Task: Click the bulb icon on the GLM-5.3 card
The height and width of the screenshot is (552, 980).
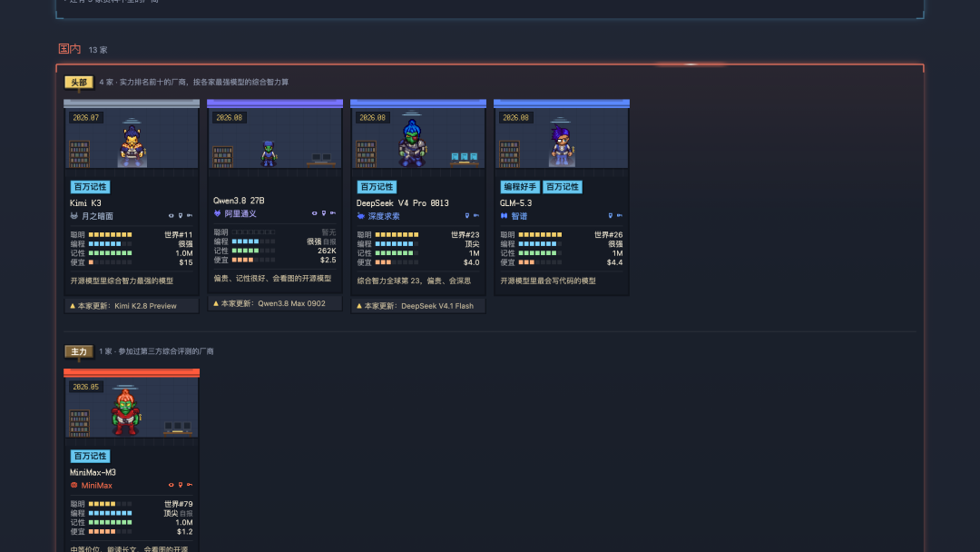Action: point(611,216)
